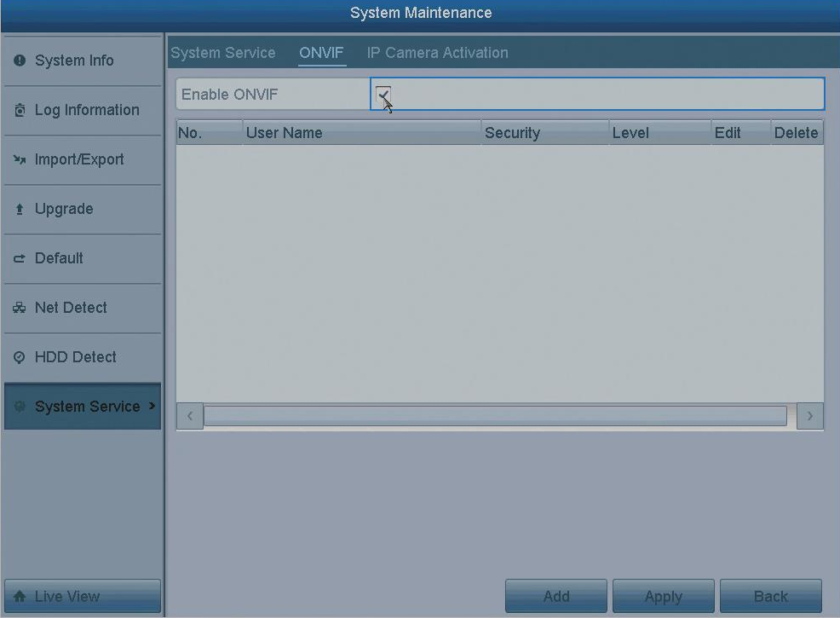This screenshot has height=618, width=840.
Task: Uncheck the Enable ONVIF checkbox
Action: tap(383, 94)
